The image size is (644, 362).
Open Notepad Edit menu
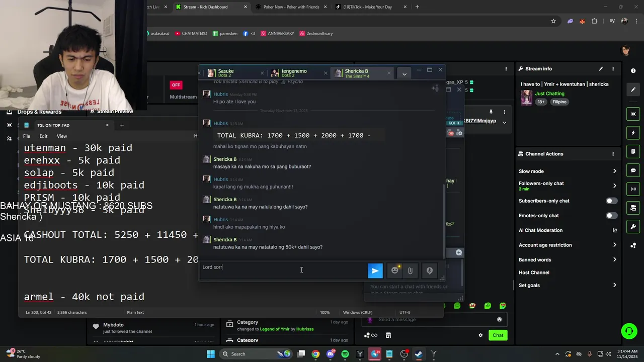click(x=44, y=136)
